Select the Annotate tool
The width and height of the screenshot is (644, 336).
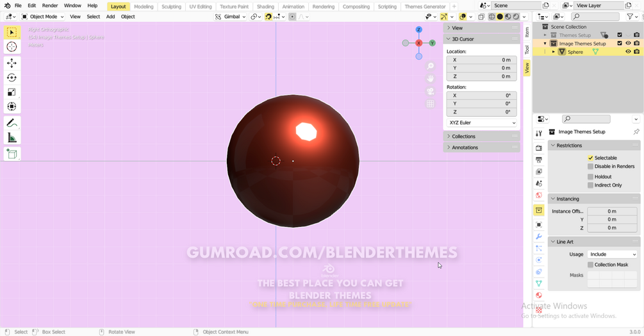(12, 123)
